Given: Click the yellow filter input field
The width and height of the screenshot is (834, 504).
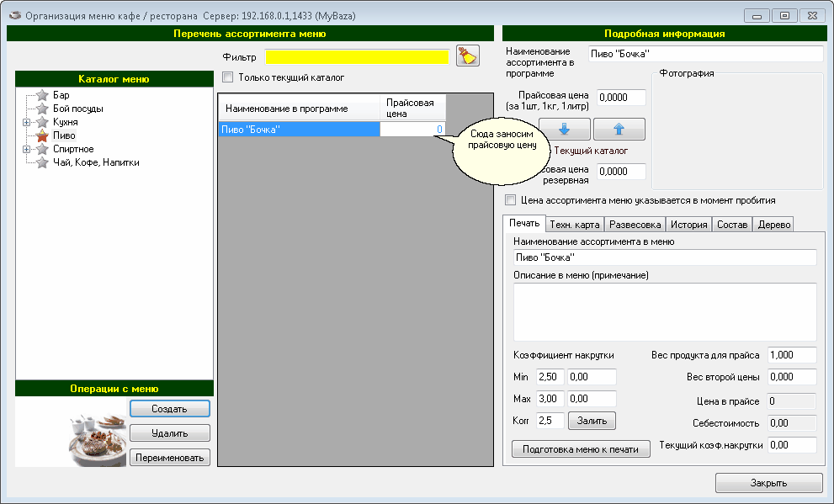Looking at the screenshot, I should point(357,56).
